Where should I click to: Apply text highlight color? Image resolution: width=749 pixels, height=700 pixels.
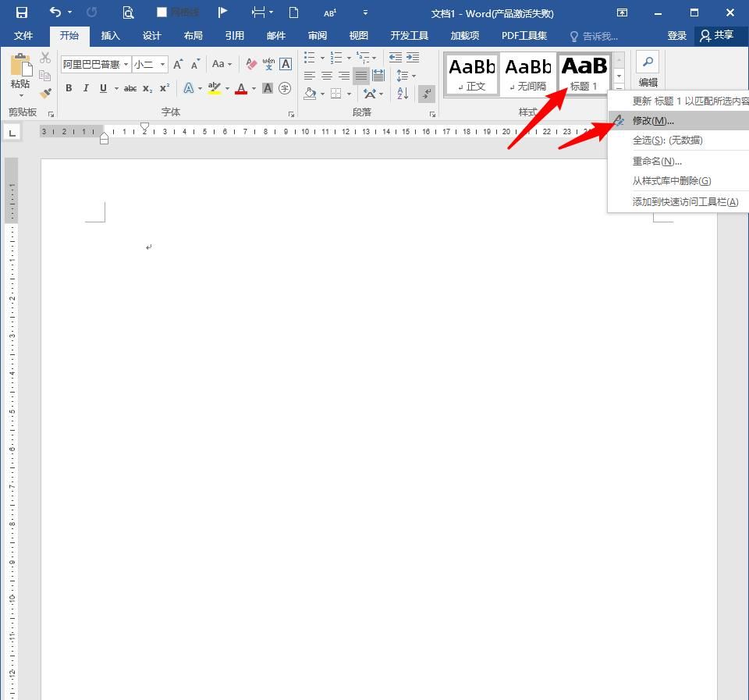point(214,88)
